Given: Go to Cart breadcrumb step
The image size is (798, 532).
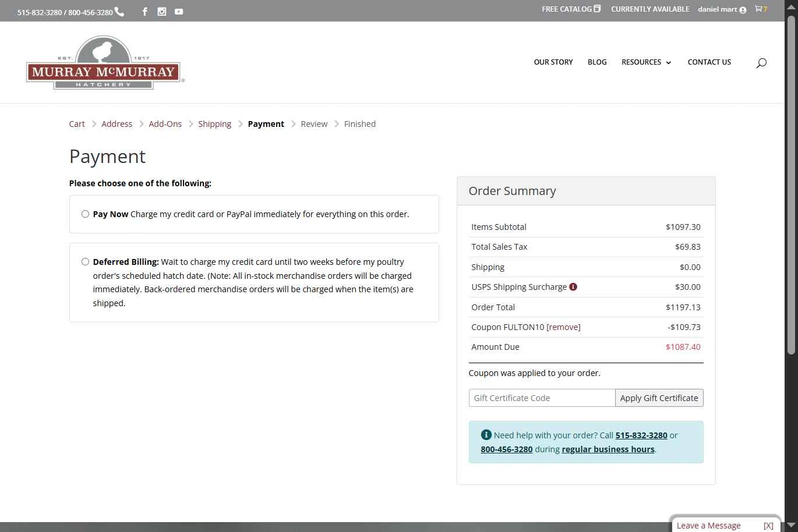Looking at the screenshot, I should (77, 124).
